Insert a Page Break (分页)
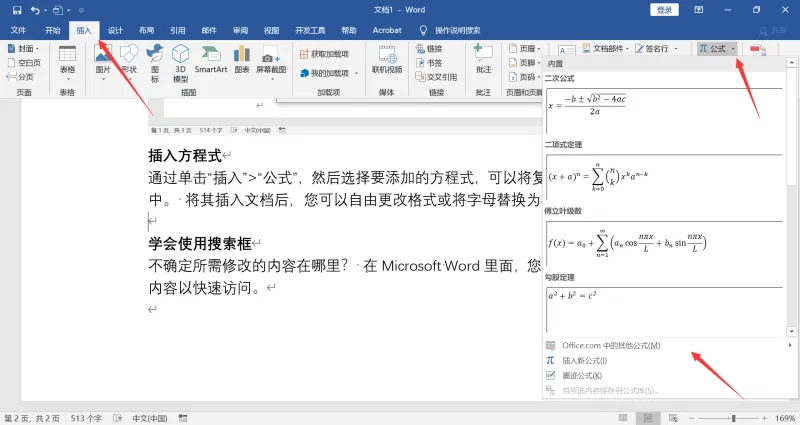 click(20, 77)
